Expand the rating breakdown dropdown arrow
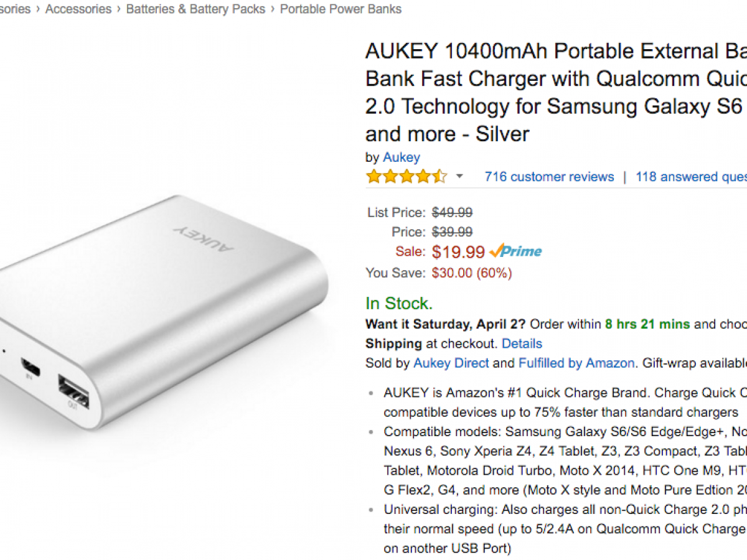The image size is (747, 560). click(459, 177)
